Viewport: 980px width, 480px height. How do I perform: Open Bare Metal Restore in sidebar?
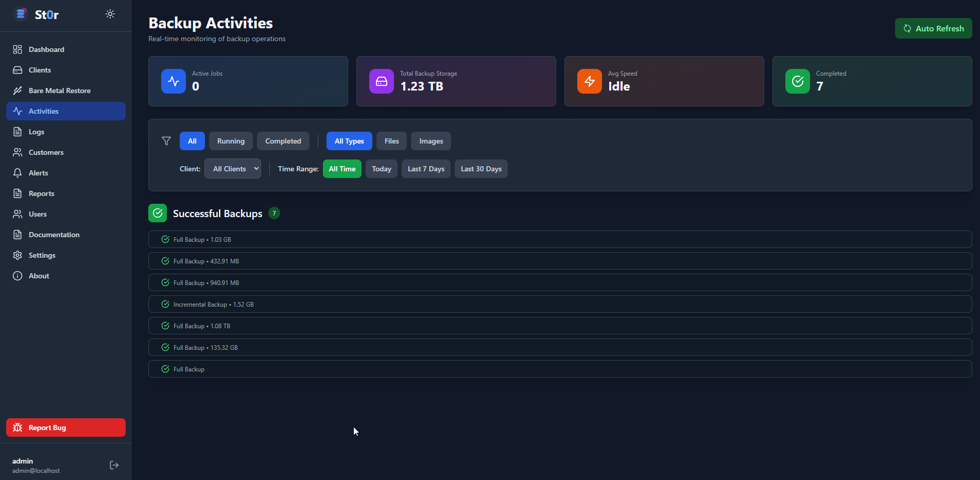click(x=60, y=91)
